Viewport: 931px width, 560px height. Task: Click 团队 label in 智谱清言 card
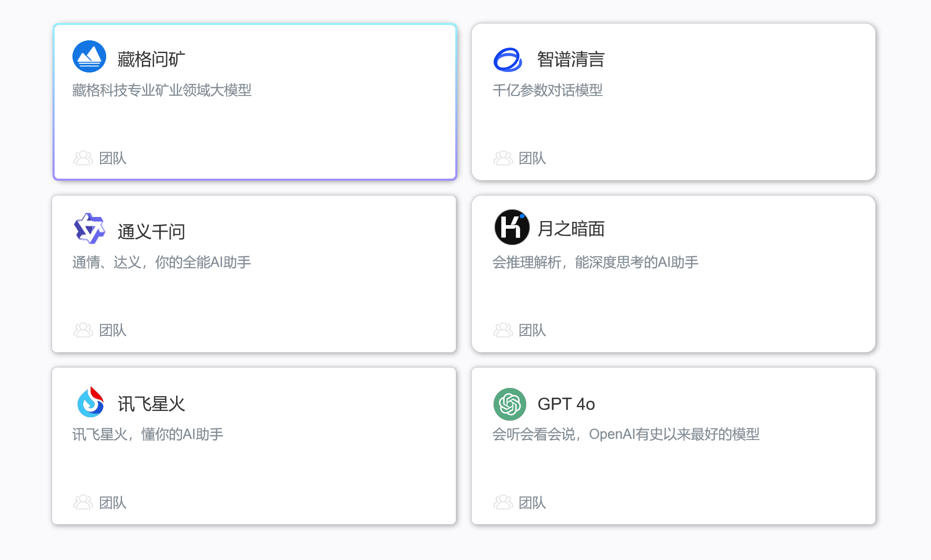(x=532, y=158)
